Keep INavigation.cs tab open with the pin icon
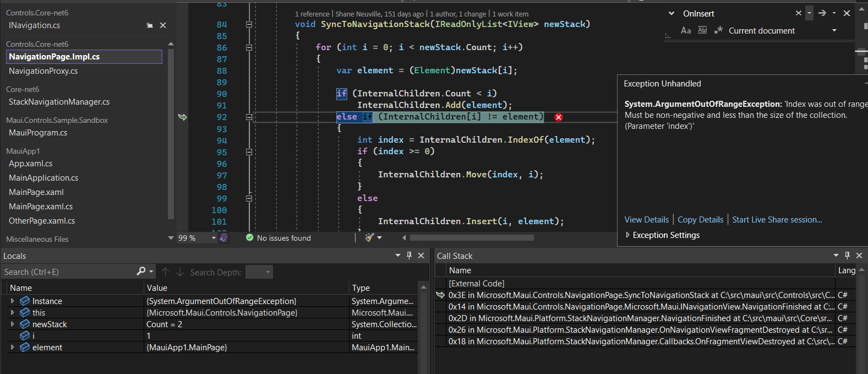Image resolution: width=868 pixels, height=374 pixels. click(149, 25)
